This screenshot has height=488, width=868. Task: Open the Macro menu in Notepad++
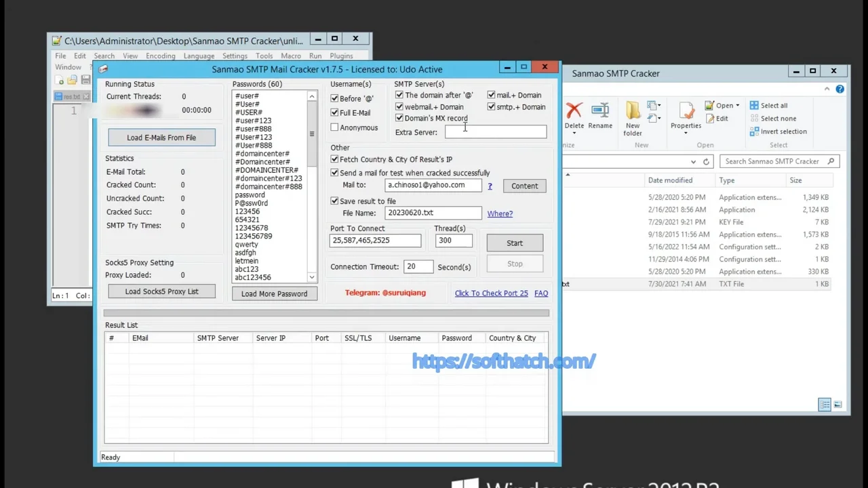291,56
